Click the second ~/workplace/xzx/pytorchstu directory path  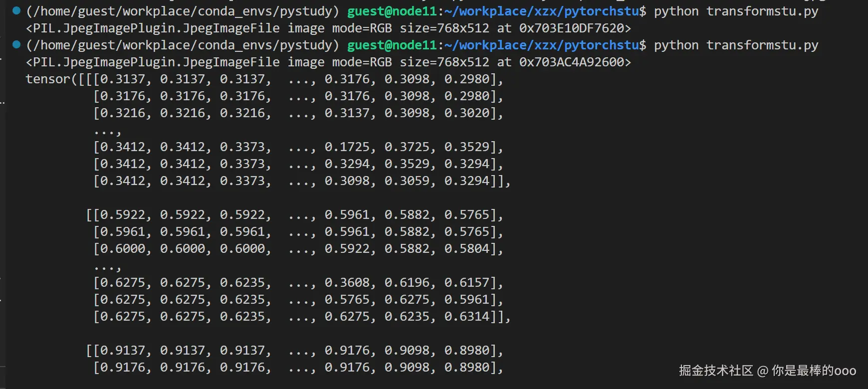pos(541,45)
